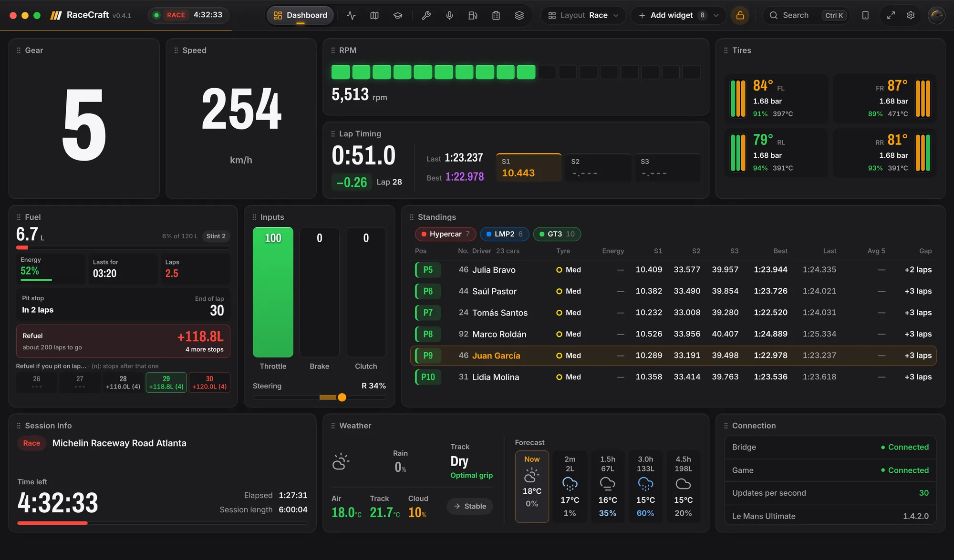Image resolution: width=954 pixels, height=560 pixels.
Task: Select pit on lap 29 option
Action: click(x=166, y=382)
